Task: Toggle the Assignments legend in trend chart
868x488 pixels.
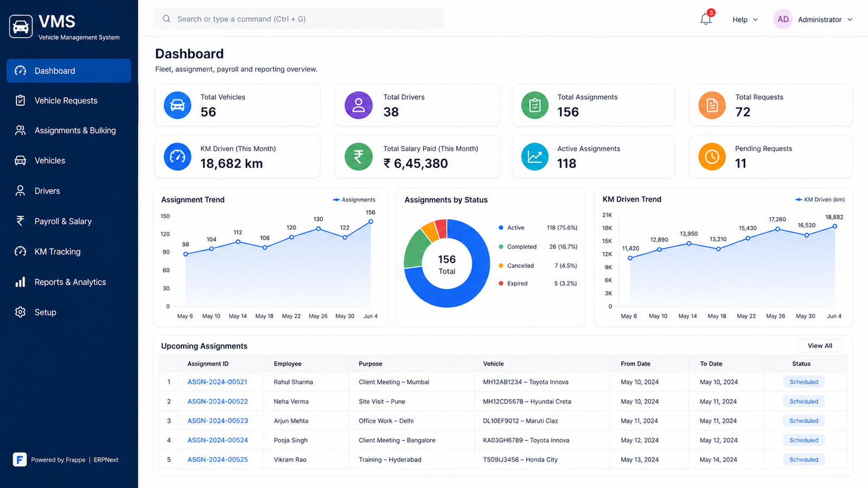Action: (x=354, y=200)
